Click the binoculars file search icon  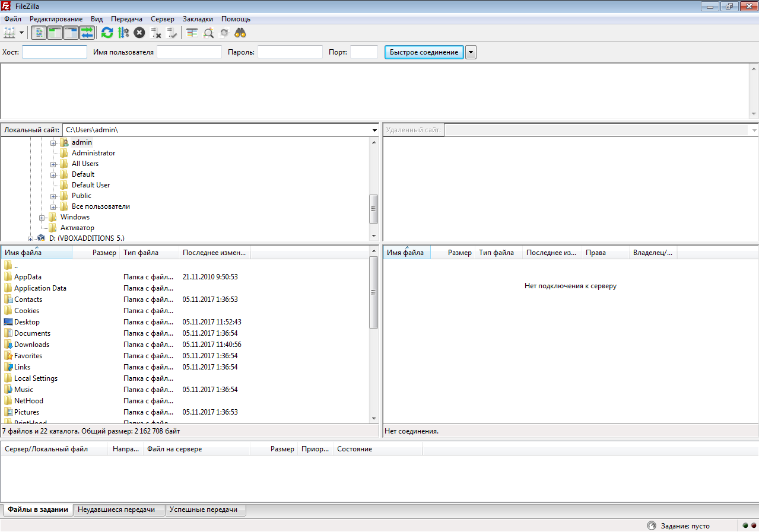240,33
